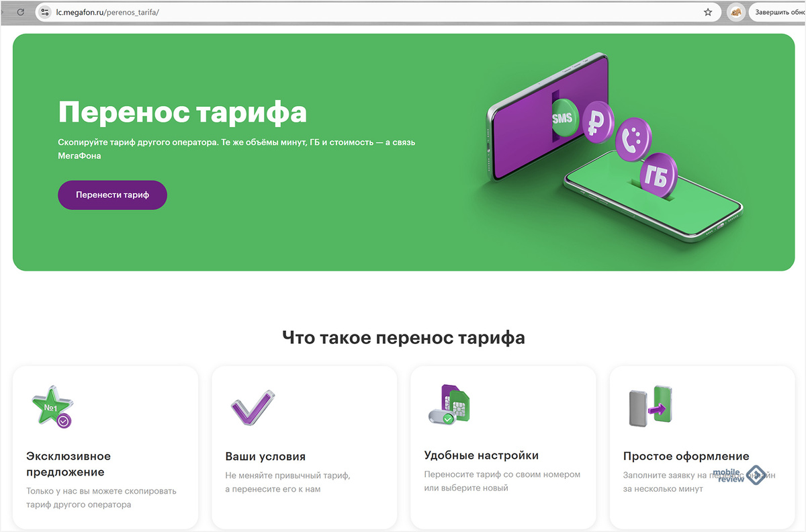
Task: Click the text "Не меняйте привычный тариф"
Action: [x=288, y=476]
